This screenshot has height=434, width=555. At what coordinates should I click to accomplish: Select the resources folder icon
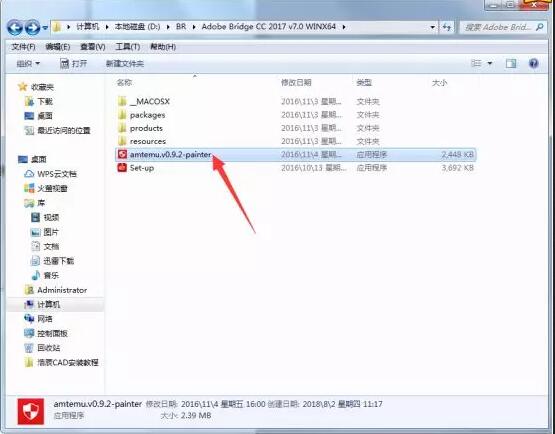(x=122, y=141)
